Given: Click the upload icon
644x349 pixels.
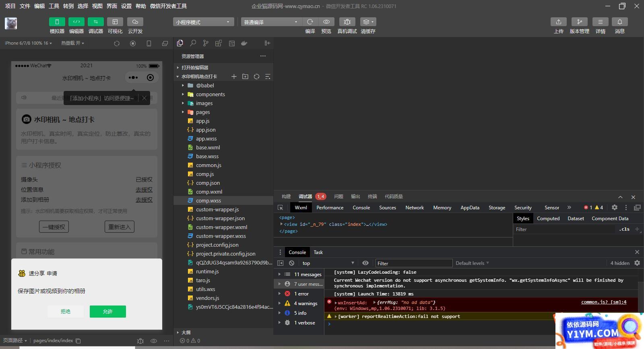Looking at the screenshot, I should coord(559,22).
